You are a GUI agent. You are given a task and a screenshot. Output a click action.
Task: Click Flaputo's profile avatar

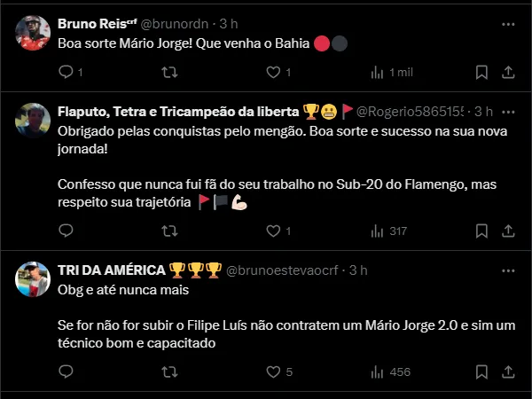pos(34,121)
